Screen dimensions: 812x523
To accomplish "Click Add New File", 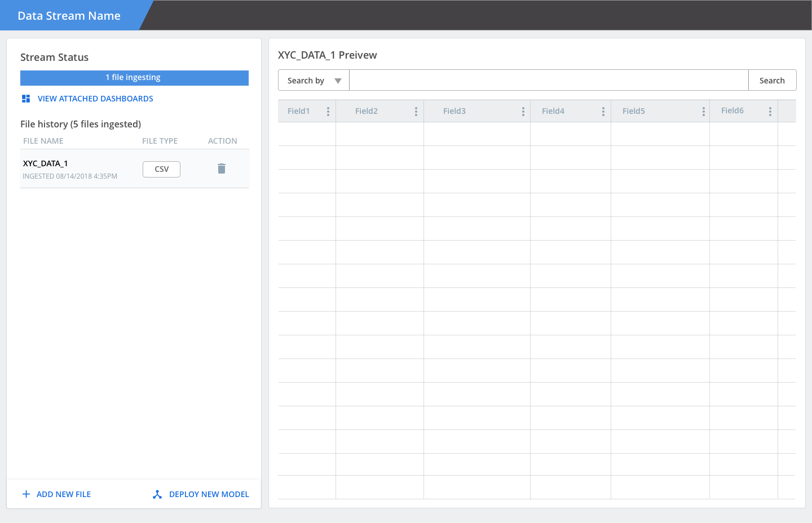I will tap(64, 494).
